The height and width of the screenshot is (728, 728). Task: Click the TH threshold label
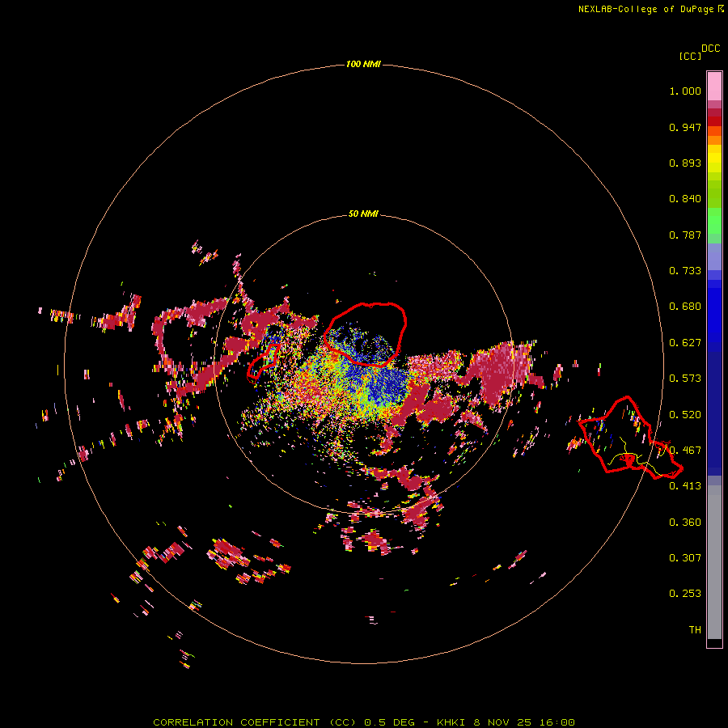[x=695, y=630]
